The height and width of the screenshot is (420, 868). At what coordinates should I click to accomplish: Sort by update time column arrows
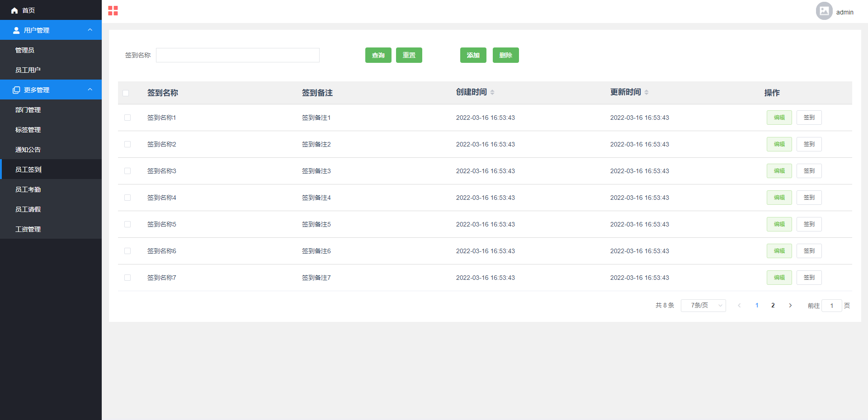coord(646,92)
